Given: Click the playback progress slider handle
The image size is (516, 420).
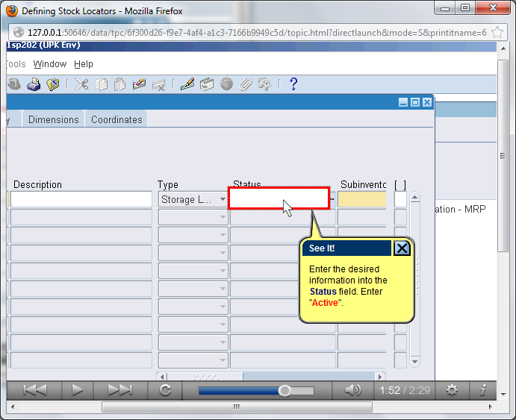Looking at the screenshot, I should tap(285, 390).
